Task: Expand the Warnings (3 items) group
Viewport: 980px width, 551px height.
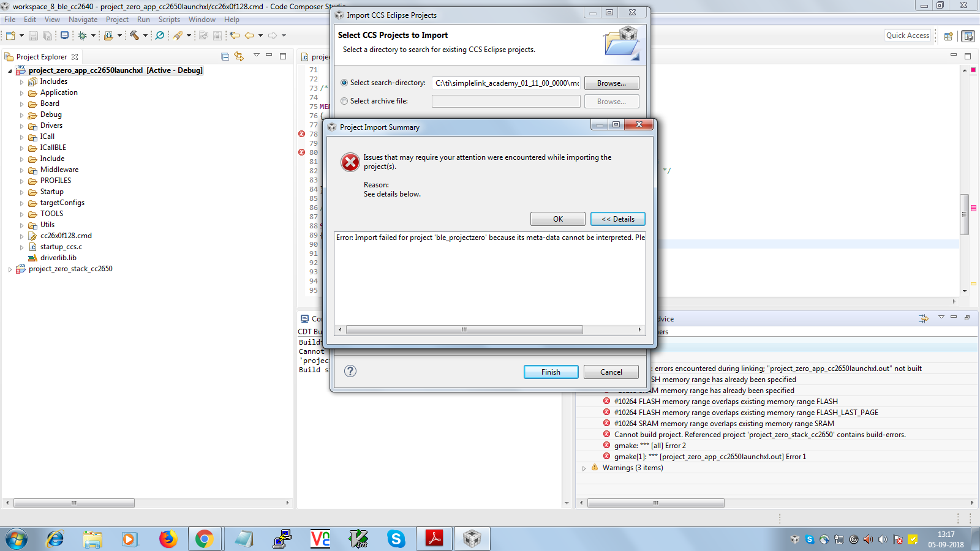Action: [584, 468]
